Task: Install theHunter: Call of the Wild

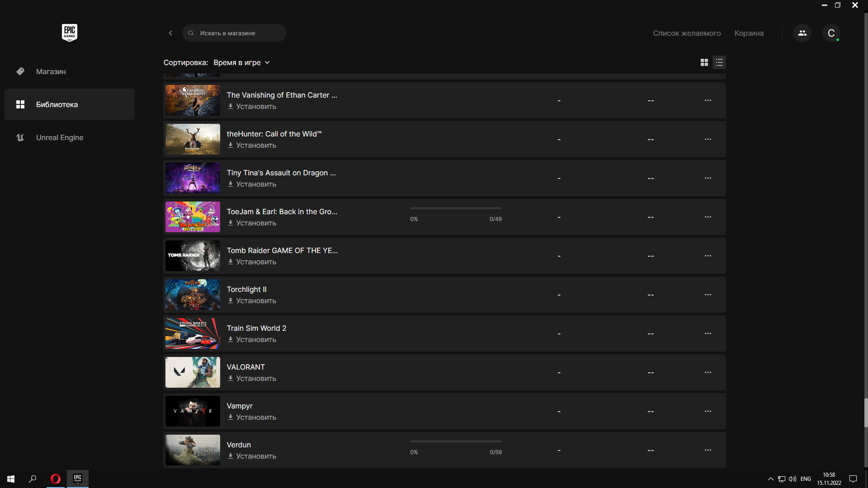Action: click(252, 145)
